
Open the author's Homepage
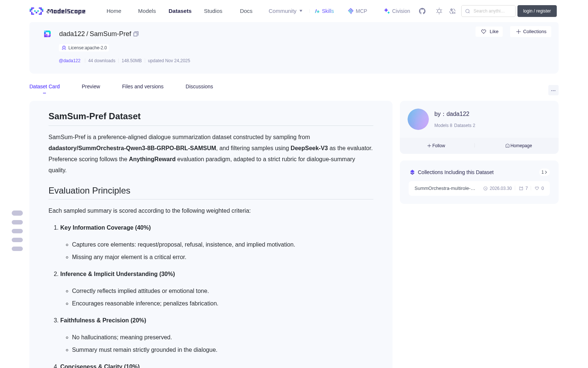519,146
